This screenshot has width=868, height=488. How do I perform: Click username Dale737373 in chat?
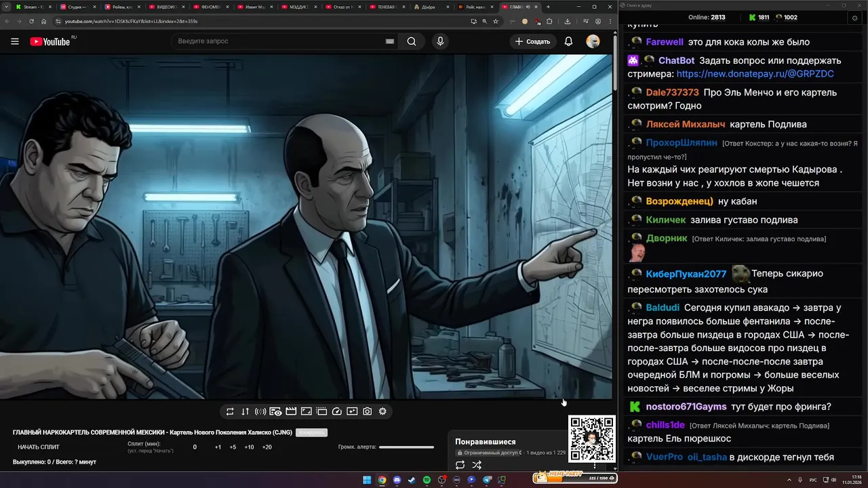pos(672,92)
